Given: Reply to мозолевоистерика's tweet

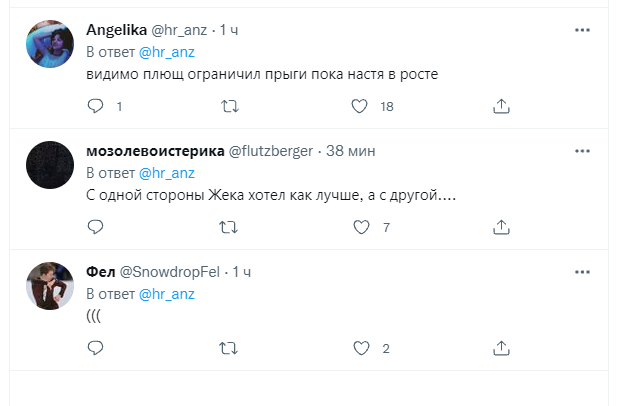Looking at the screenshot, I should (95, 228).
